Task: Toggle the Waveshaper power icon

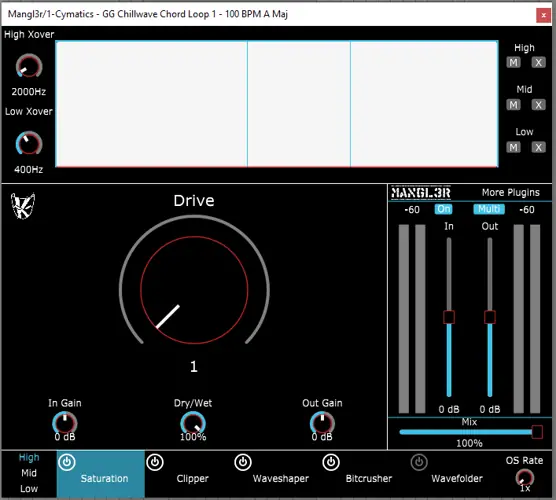Action: (243, 462)
